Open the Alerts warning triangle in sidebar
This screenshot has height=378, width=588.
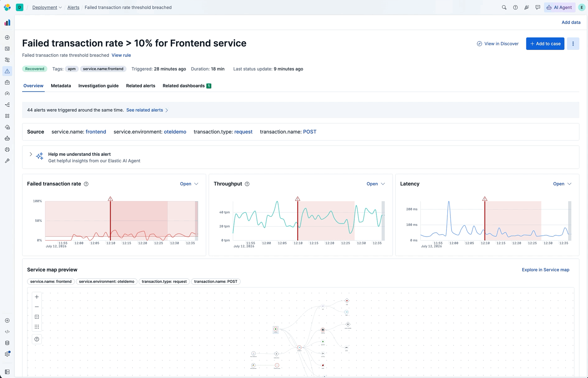pos(7,71)
